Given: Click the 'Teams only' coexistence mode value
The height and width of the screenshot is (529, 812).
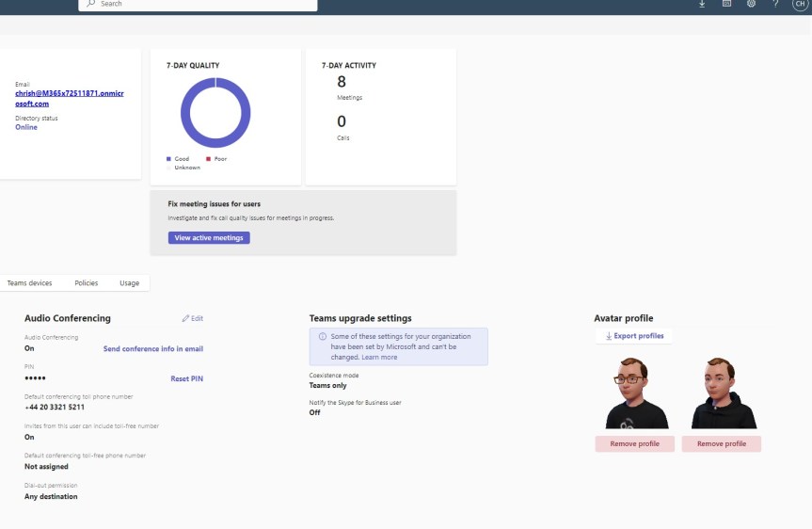Looking at the screenshot, I should (327, 386).
